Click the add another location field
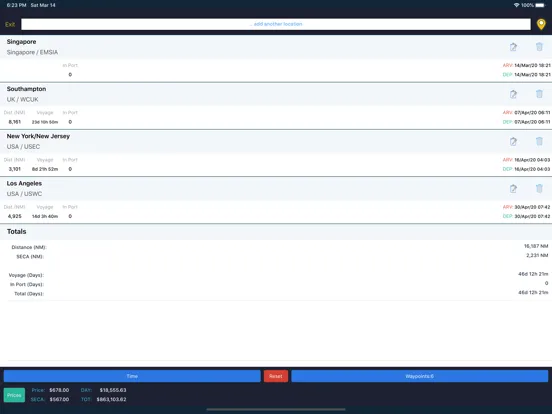Viewport: 552px width, 414px height. click(276, 24)
